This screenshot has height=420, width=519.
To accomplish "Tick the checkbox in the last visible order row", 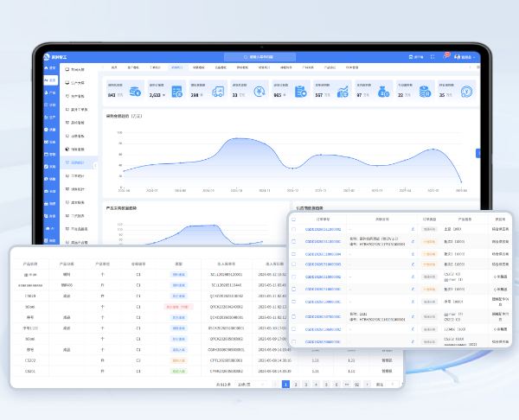I will click(293, 341).
